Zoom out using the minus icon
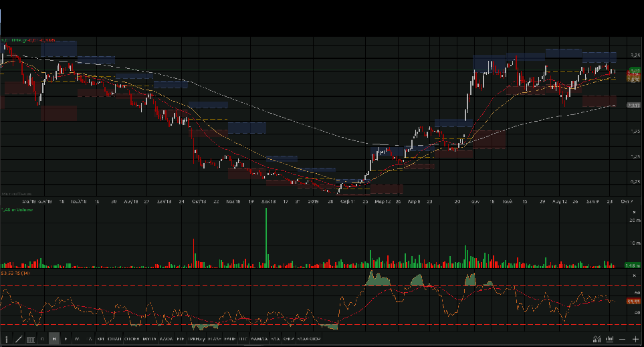 tap(623, 339)
